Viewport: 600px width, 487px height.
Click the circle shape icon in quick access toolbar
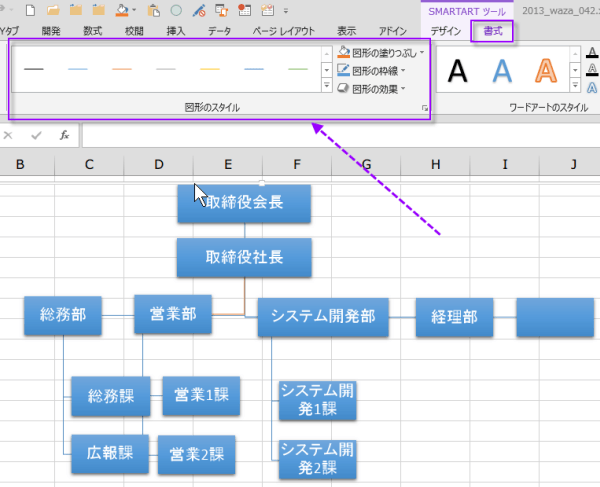click(176, 10)
